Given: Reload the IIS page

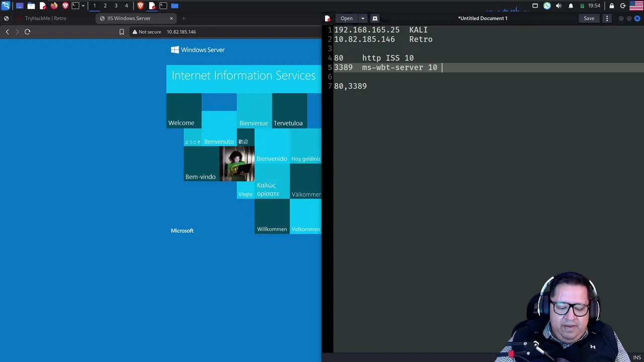Looking at the screenshot, I should pyautogui.click(x=27, y=32).
